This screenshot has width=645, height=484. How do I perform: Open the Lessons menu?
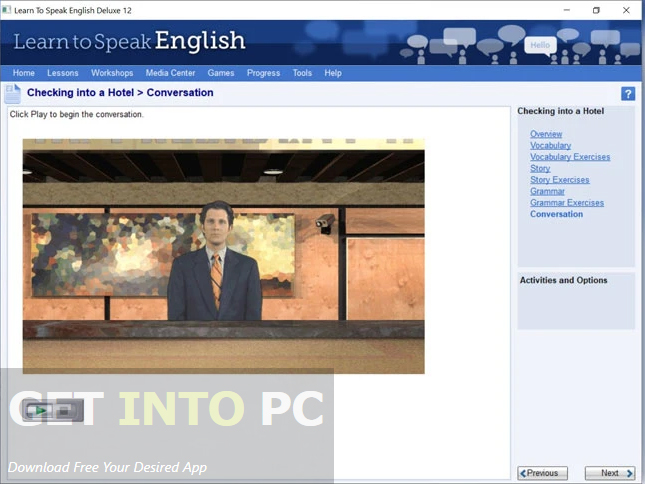63,73
